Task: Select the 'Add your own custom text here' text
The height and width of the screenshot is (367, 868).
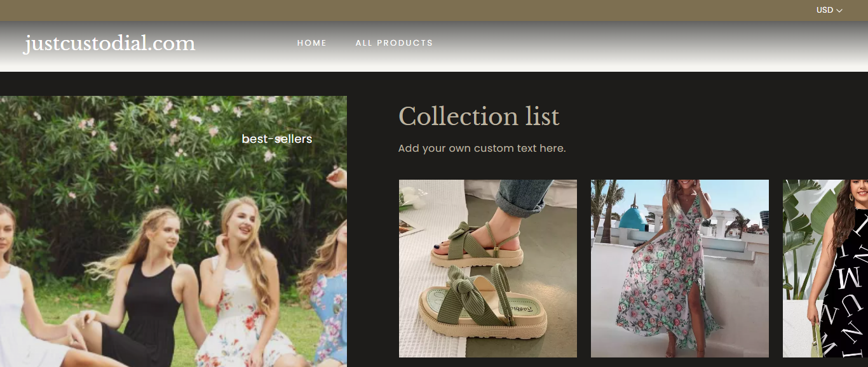Action: 481,149
